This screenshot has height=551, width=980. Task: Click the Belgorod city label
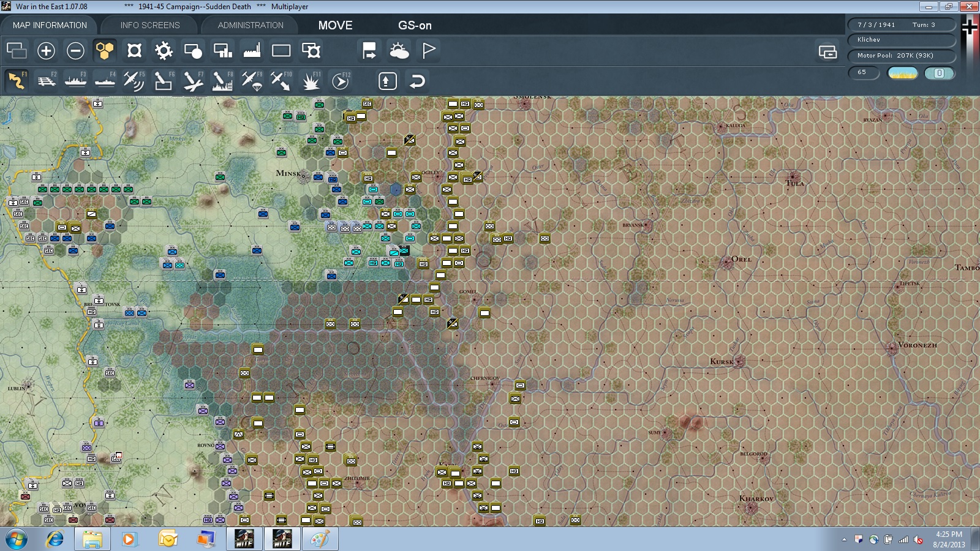click(753, 454)
